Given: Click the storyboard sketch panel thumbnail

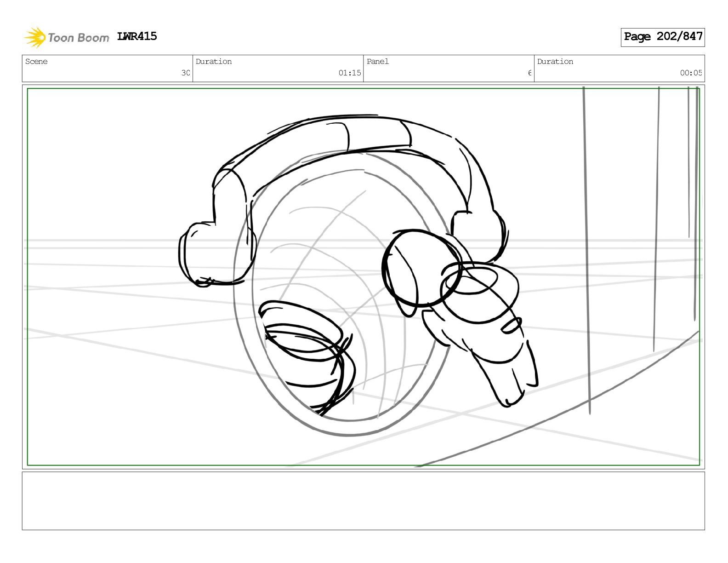Looking at the screenshot, I should [x=363, y=277].
